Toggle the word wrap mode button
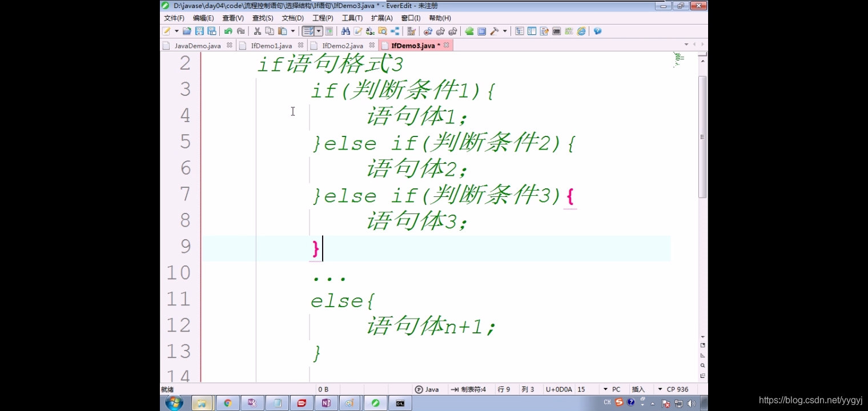 308,31
